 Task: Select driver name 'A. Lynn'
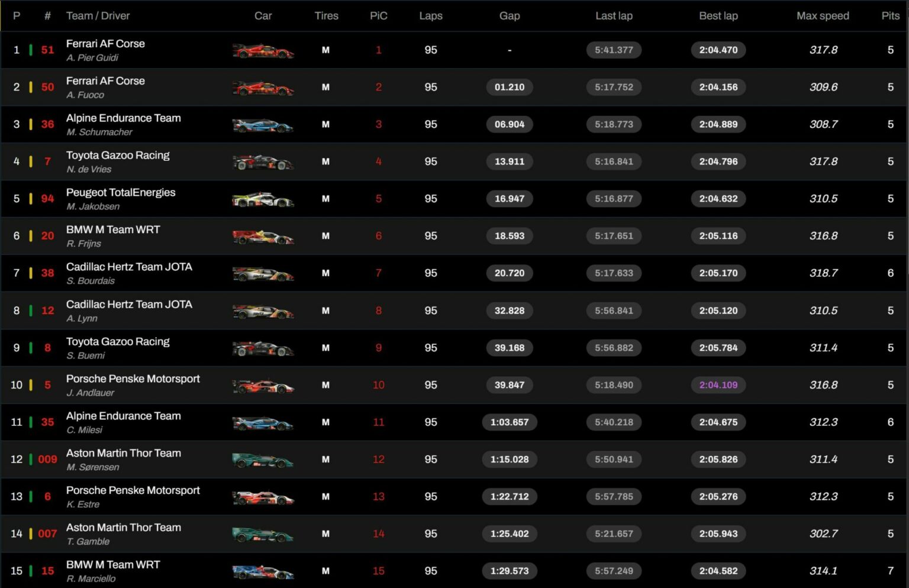82,319
